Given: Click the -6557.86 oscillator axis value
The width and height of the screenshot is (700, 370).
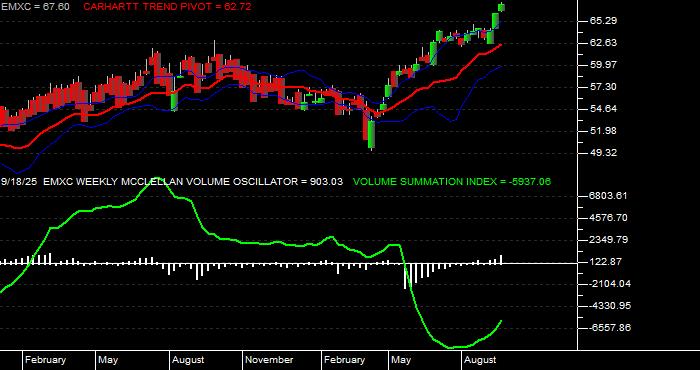Looking at the screenshot, I should pos(609,328).
